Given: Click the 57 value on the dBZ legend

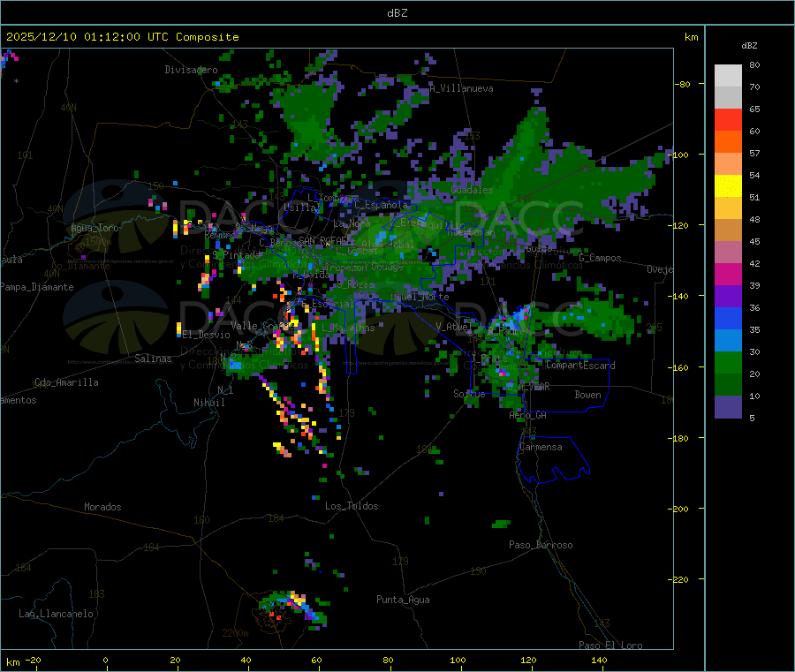Looking at the screenshot, I should tap(754, 153).
